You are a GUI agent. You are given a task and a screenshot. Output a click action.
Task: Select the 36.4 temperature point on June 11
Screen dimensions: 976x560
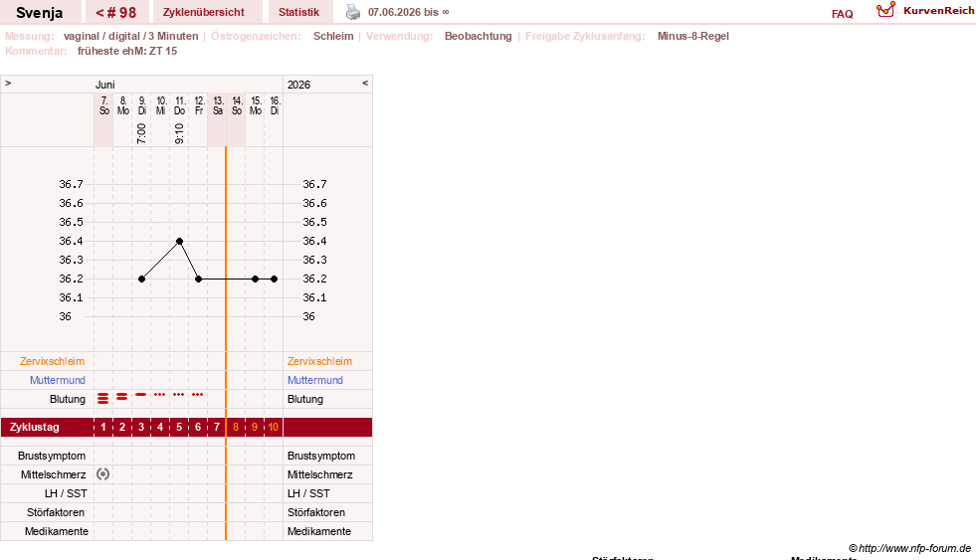click(179, 241)
